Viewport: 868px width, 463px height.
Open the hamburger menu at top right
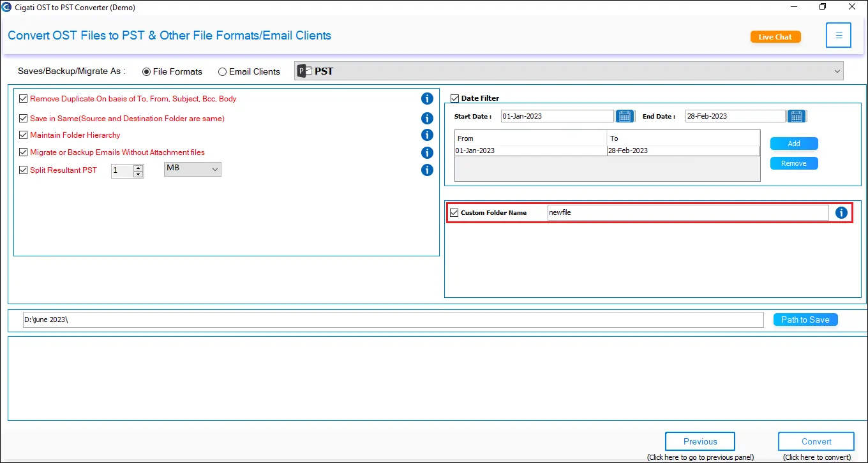pyautogui.click(x=839, y=36)
